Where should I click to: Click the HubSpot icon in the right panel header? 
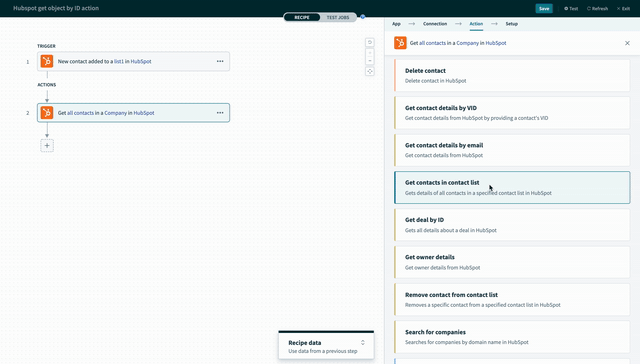[x=400, y=43]
